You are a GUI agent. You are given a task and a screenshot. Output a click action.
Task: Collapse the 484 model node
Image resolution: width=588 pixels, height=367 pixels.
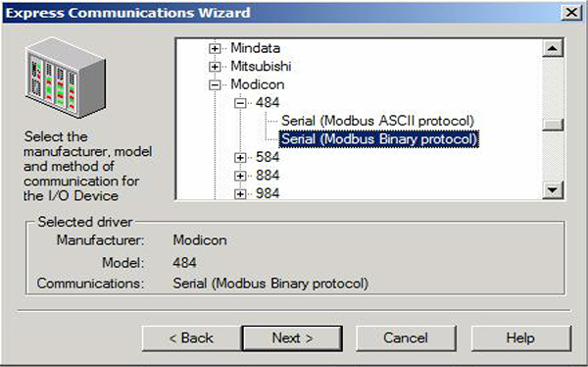[x=240, y=103]
